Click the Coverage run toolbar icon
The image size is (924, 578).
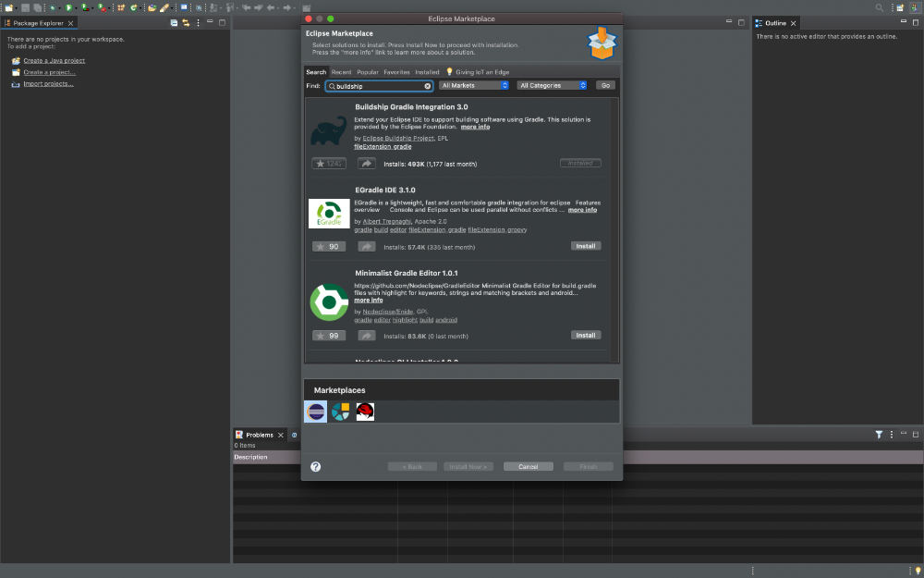(x=85, y=7)
